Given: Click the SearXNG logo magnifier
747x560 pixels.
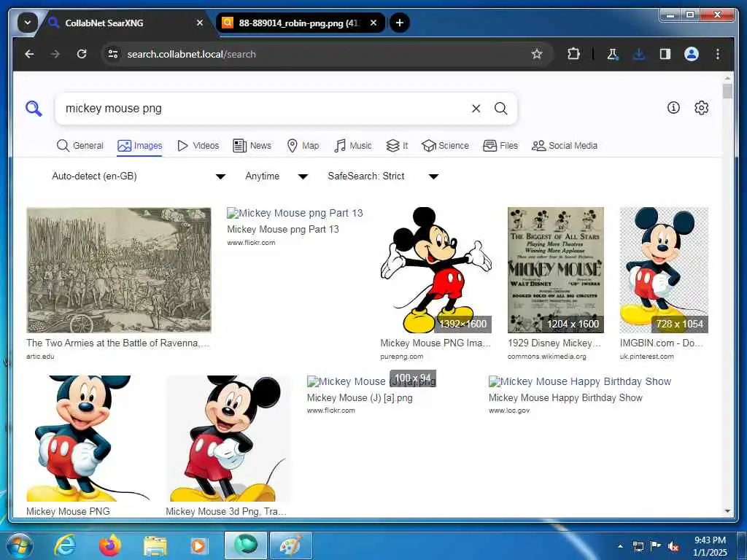Looking at the screenshot, I should point(34,109).
